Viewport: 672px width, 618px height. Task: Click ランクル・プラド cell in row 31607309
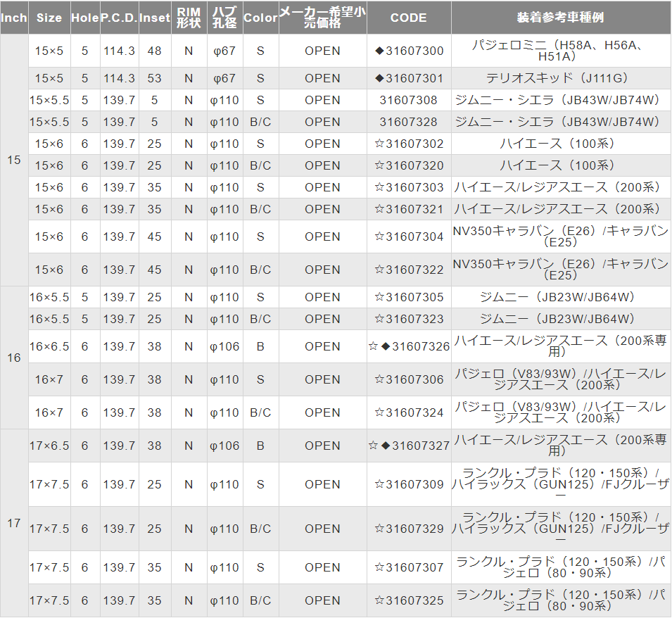click(561, 485)
